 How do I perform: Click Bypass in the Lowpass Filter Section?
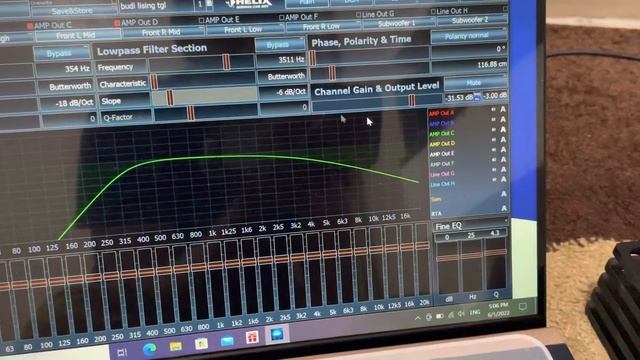coord(280,44)
